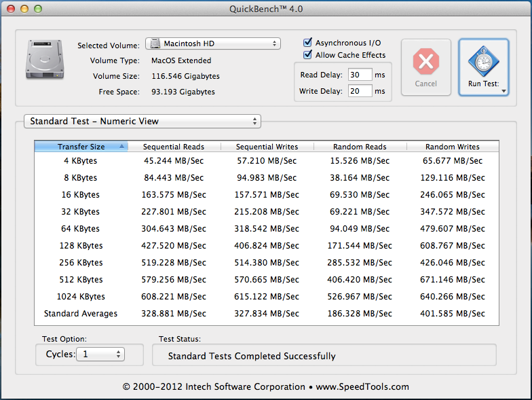Viewport: 532px width, 400px height.
Task: Click the red Cancel X icon
Action: pos(425,62)
